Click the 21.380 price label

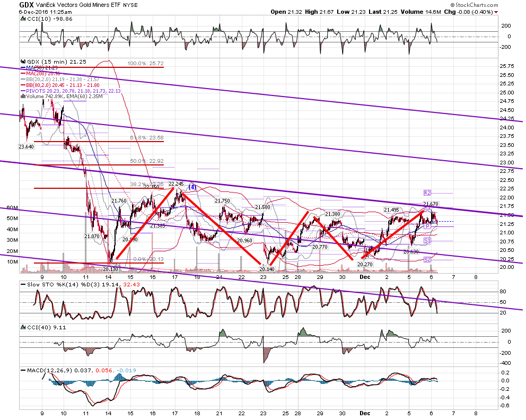point(332,214)
